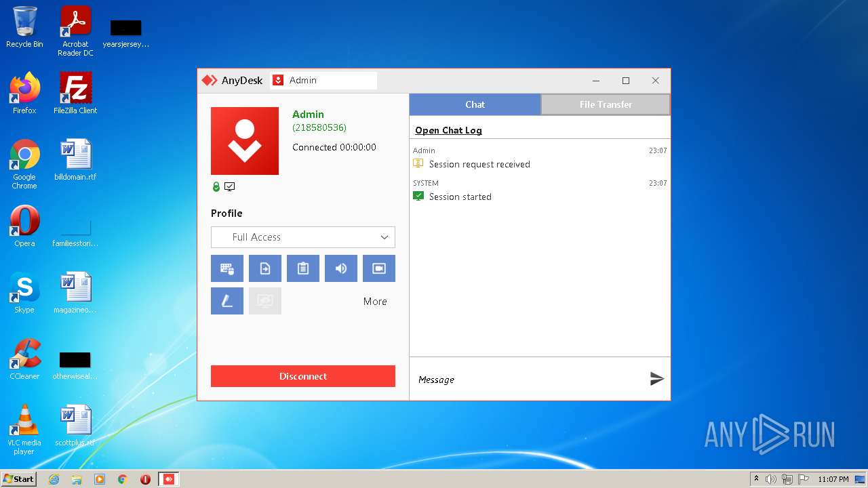Image resolution: width=868 pixels, height=488 pixels.
Task: Select the otherwiseal... desktop file
Action: pyautogui.click(x=75, y=365)
